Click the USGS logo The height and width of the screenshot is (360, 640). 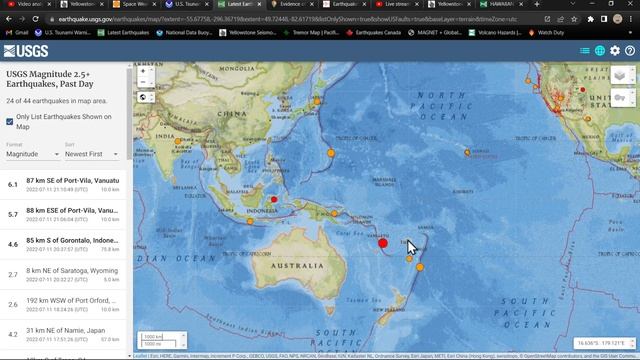point(26,51)
